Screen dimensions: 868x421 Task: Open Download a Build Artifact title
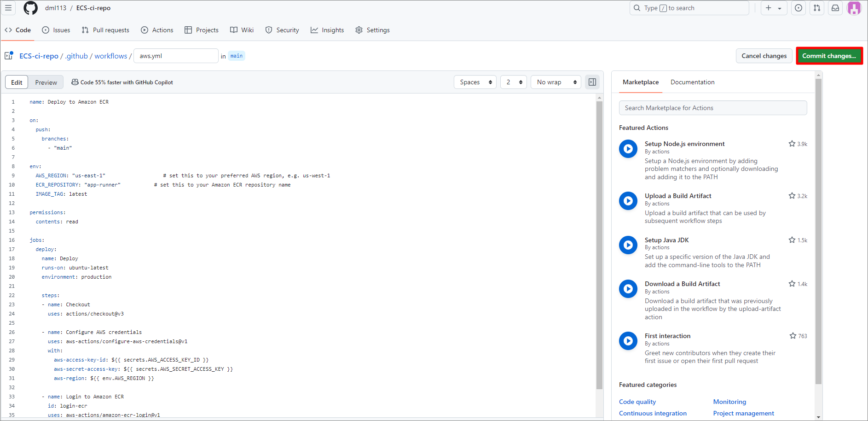pyautogui.click(x=682, y=284)
